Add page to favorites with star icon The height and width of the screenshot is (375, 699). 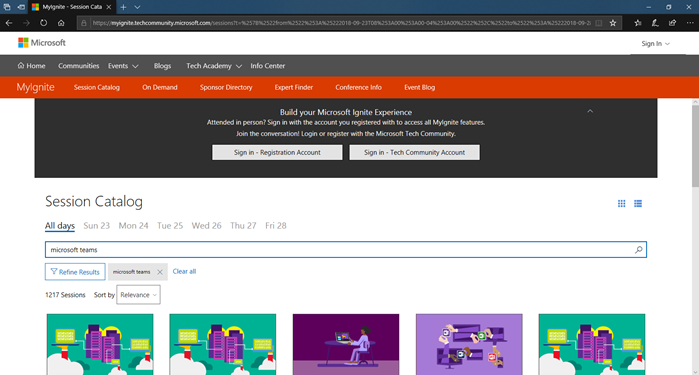tap(613, 23)
